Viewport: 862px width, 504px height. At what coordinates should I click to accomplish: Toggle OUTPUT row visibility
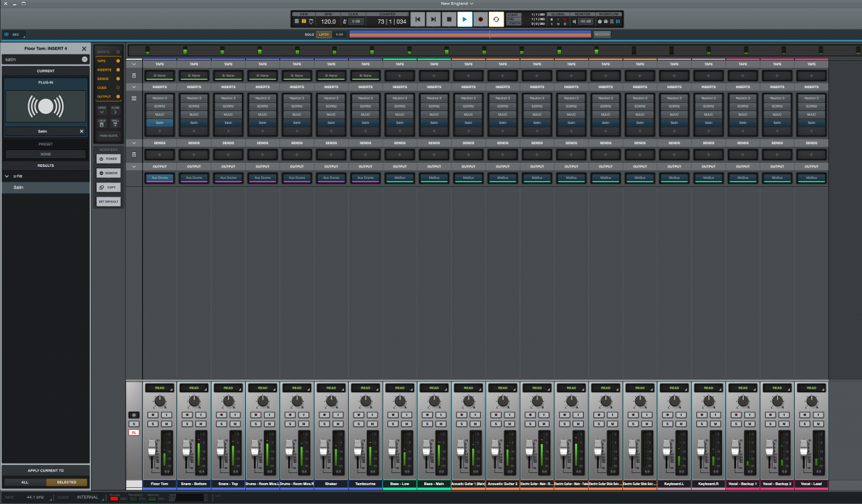click(x=108, y=96)
